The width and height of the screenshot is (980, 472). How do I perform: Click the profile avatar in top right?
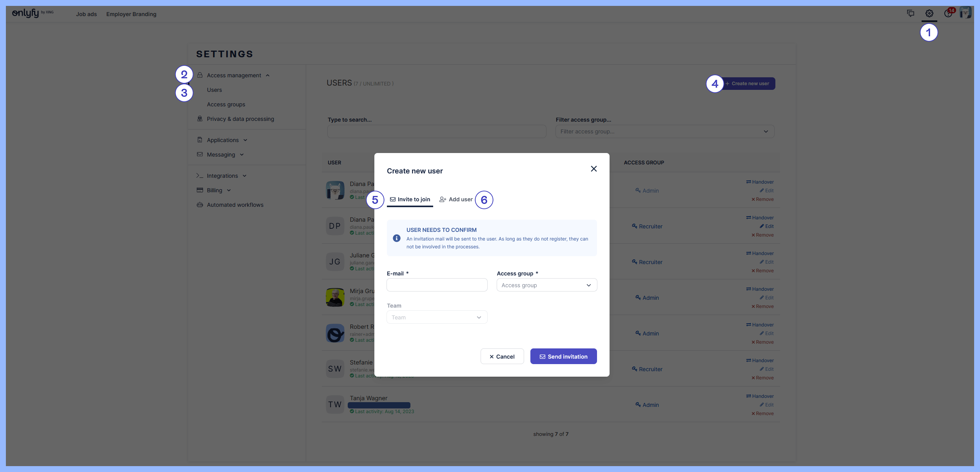[x=965, y=13]
